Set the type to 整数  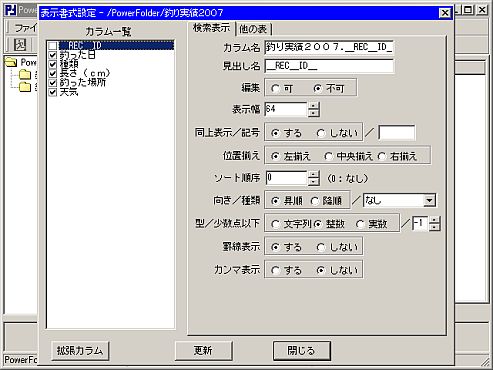pyautogui.click(x=317, y=224)
